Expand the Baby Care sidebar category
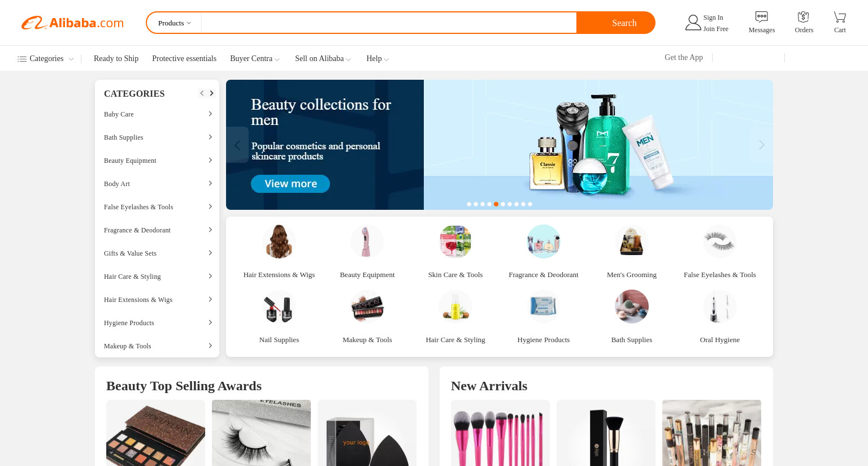The width and height of the screenshot is (868, 466). [157, 114]
